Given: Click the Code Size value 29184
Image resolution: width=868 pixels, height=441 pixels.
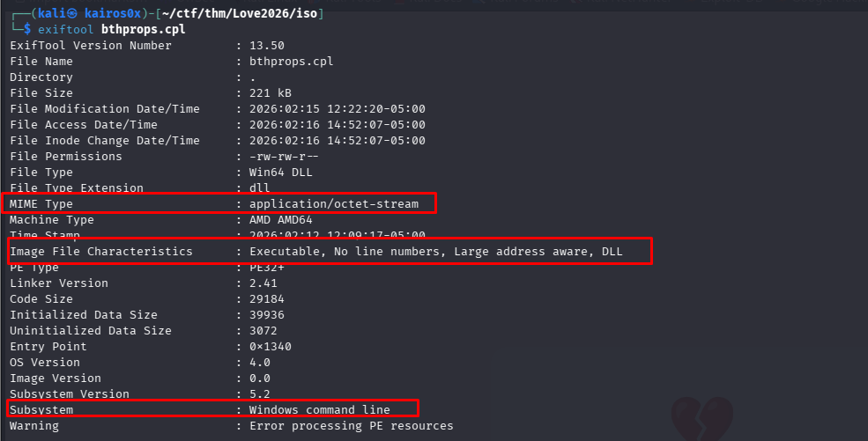Looking at the screenshot, I should coord(267,299).
